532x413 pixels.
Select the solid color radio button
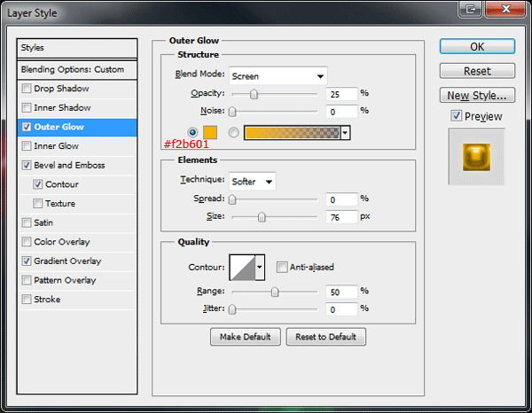point(192,132)
